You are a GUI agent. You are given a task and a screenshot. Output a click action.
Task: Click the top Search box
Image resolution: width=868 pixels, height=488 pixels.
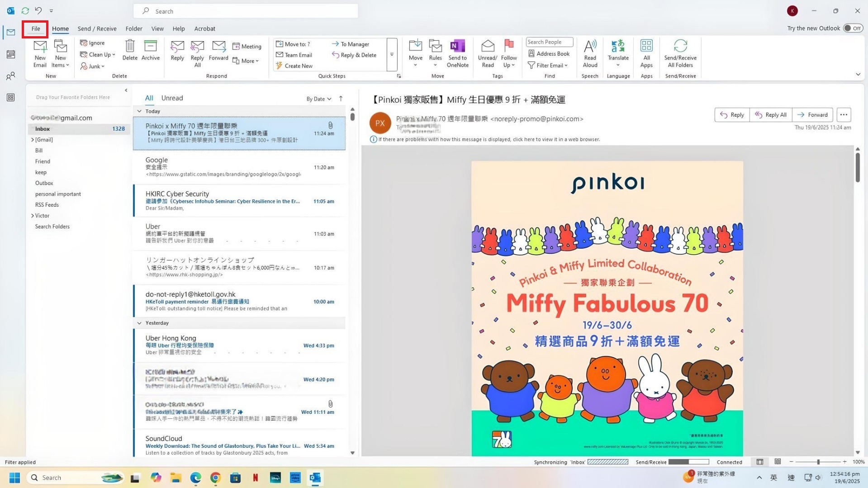click(x=246, y=11)
